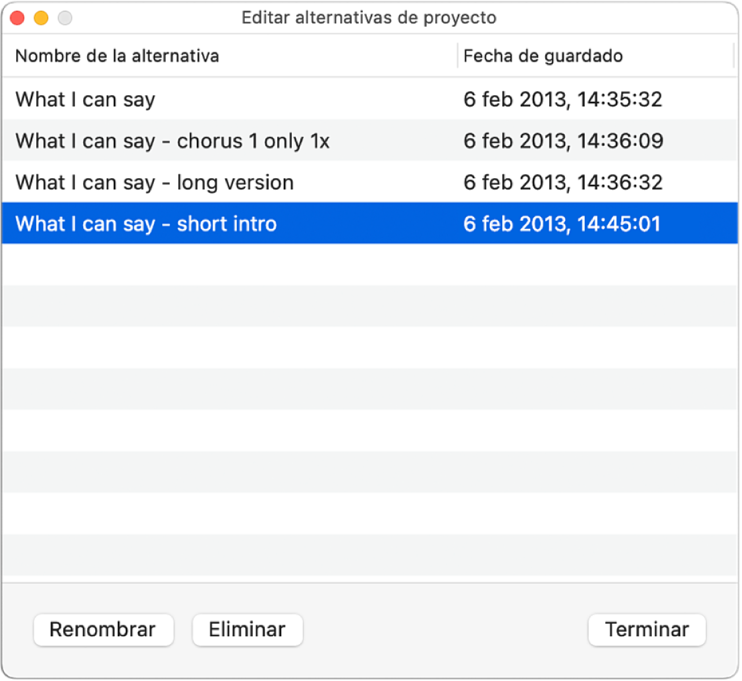The width and height of the screenshot is (742, 681).
Task: Select "What I can say - long version" row
Action: coord(154,183)
